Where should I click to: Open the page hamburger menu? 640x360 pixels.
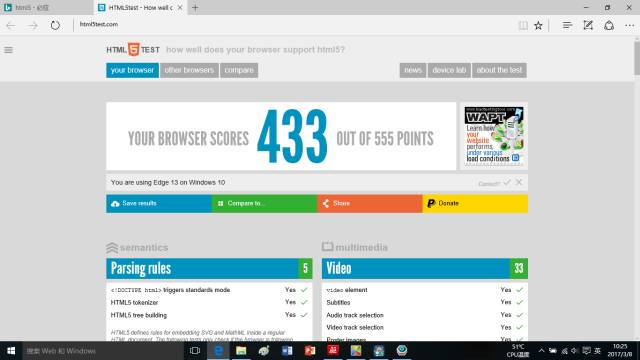point(9,50)
